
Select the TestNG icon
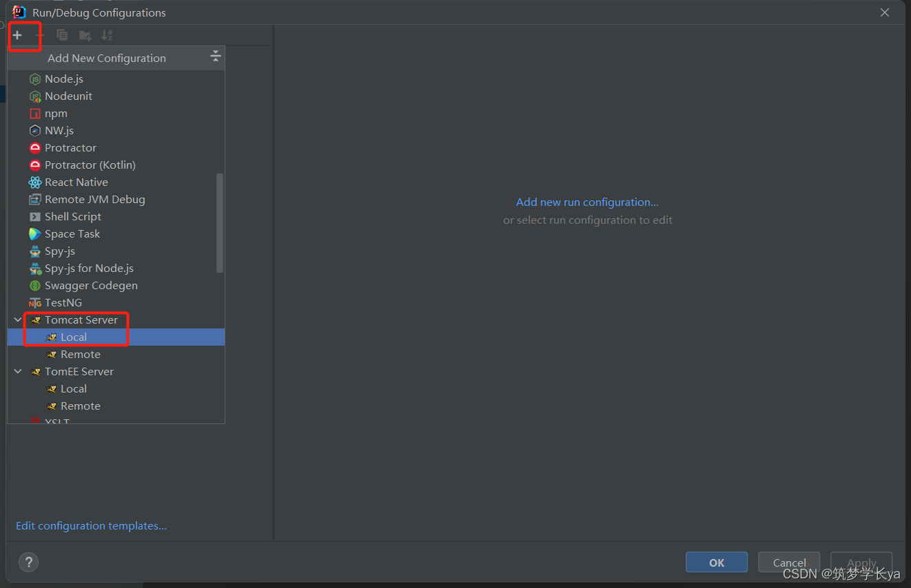[x=35, y=303]
